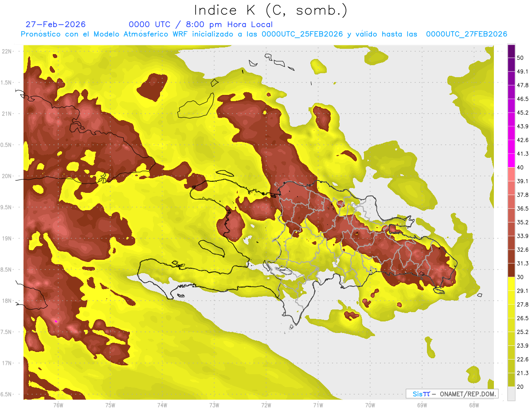
Task: Click the '69W' longitude axis label
Action: (x=422, y=405)
